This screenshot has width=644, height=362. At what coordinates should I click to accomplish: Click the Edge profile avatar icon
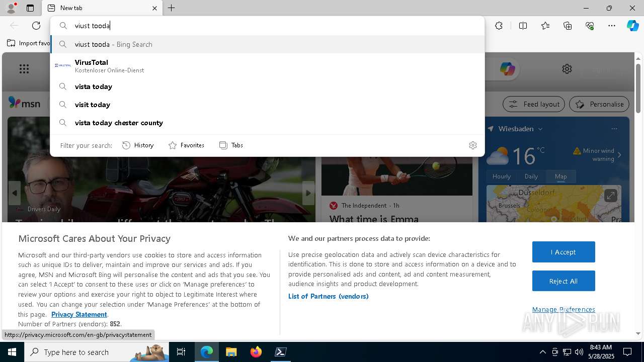[11, 8]
